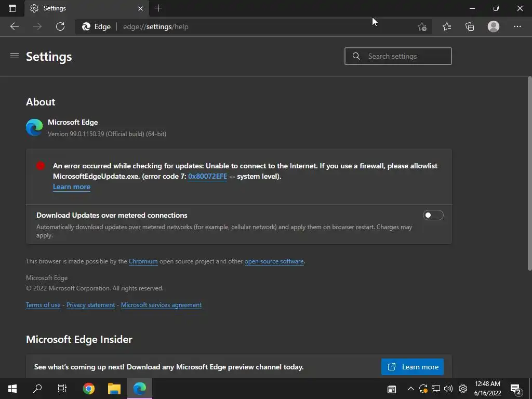The width and height of the screenshot is (532, 399).
Task: Click the About heading
Action: 41,102
